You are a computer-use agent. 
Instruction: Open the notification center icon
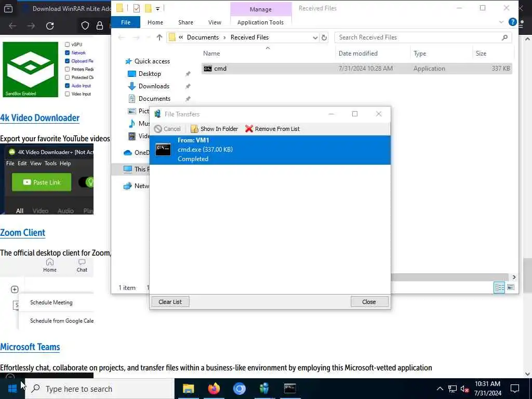point(515,389)
